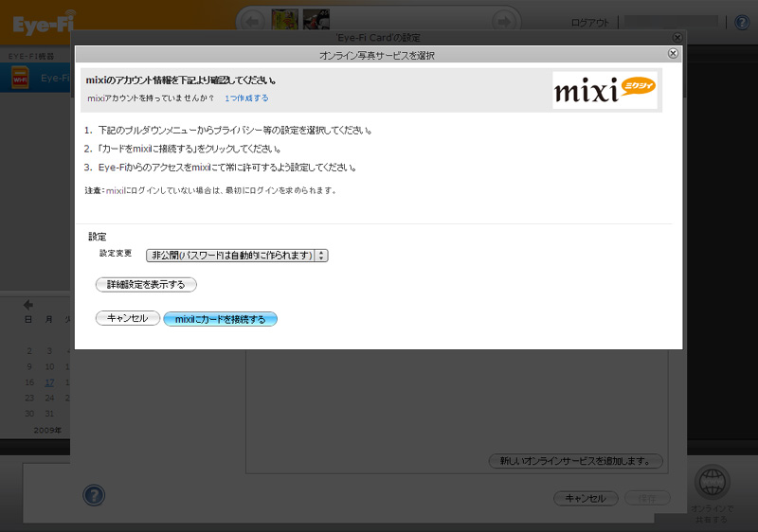This screenshot has width=758, height=532.
Task: Click the help icon in the settings window footer
Action: coord(94,495)
